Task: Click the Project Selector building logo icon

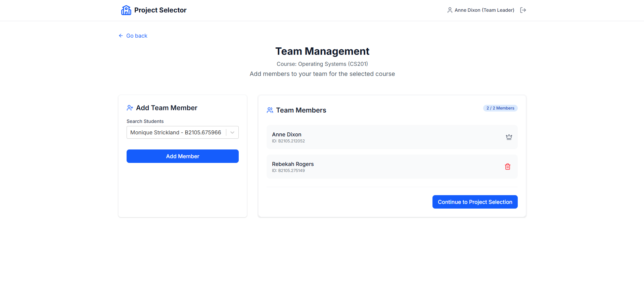Action: (x=126, y=10)
